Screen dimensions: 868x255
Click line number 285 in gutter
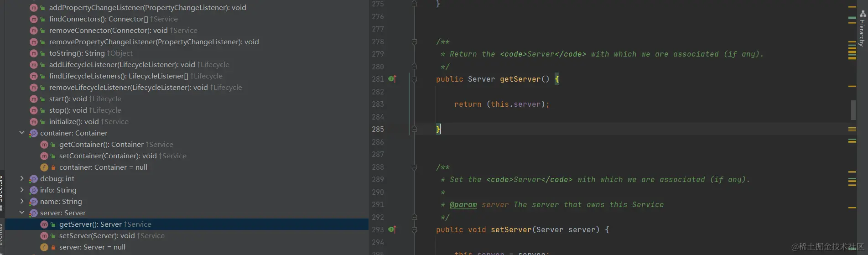pyautogui.click(x=378, y=129)
